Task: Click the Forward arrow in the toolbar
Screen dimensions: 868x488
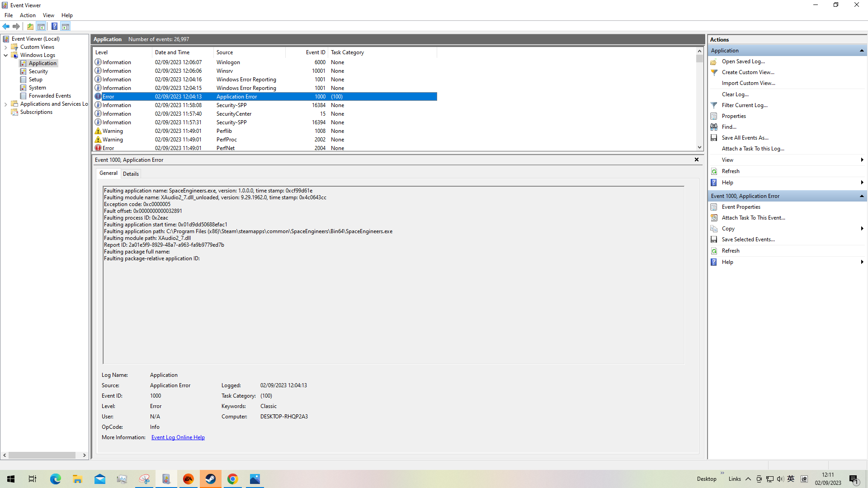Action: pos(16,26)
